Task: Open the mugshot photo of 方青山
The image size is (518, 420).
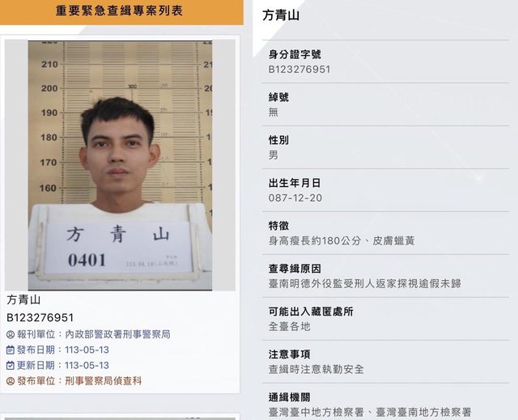Action: (120, 165)
